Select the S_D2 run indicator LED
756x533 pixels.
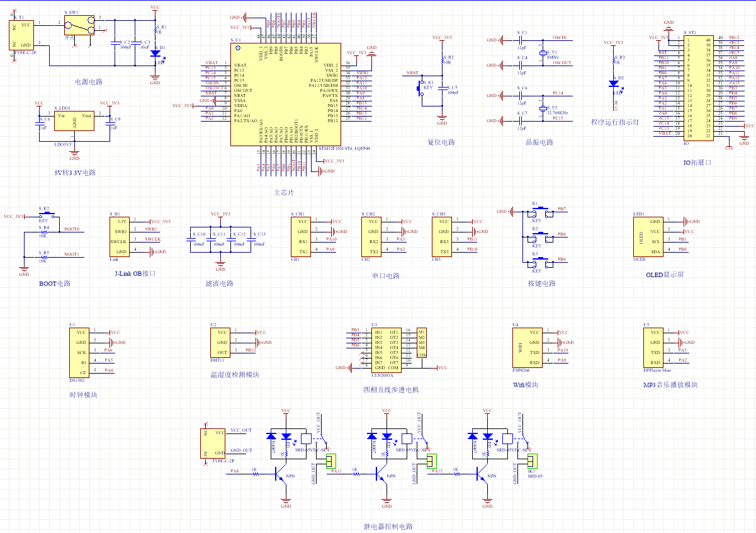pyautogui.click(x=613, y=83)
